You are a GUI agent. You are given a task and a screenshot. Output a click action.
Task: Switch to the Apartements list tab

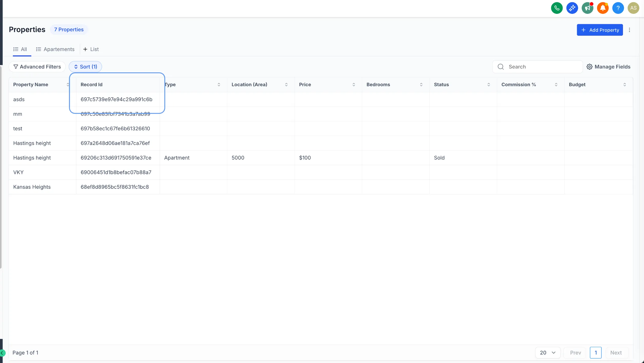(x=55, y=49)
